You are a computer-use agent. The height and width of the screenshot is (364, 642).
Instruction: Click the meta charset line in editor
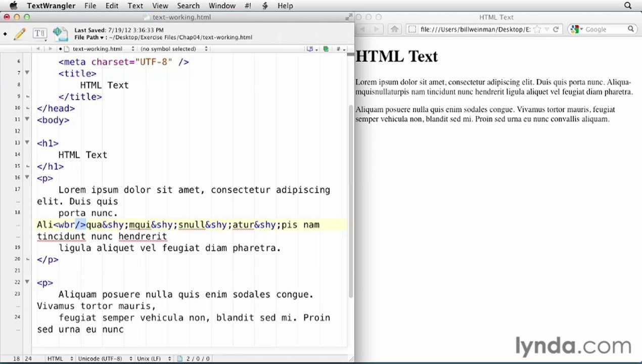coord(124,62)
